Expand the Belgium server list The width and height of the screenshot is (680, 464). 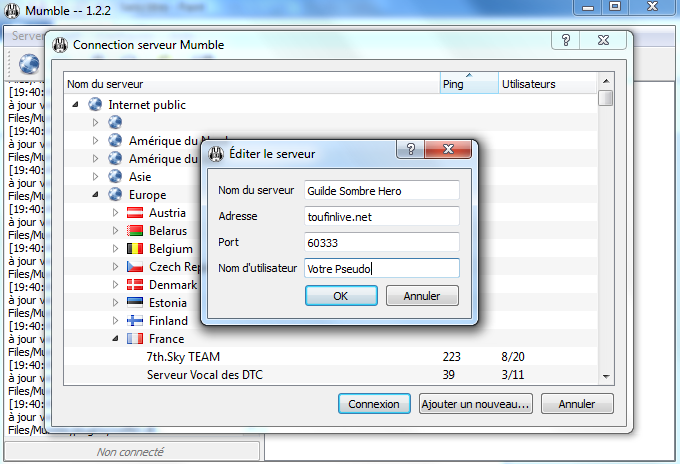[x=115, y=248]
